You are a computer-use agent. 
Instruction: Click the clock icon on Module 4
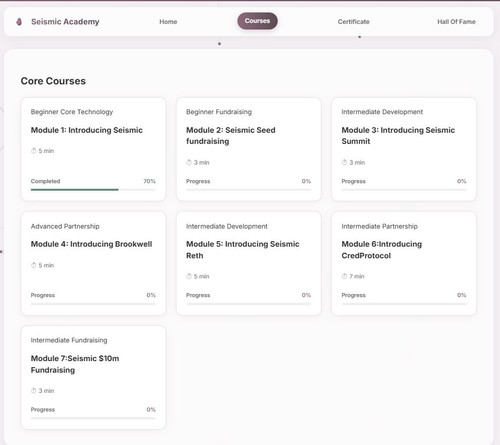point(33,265)
